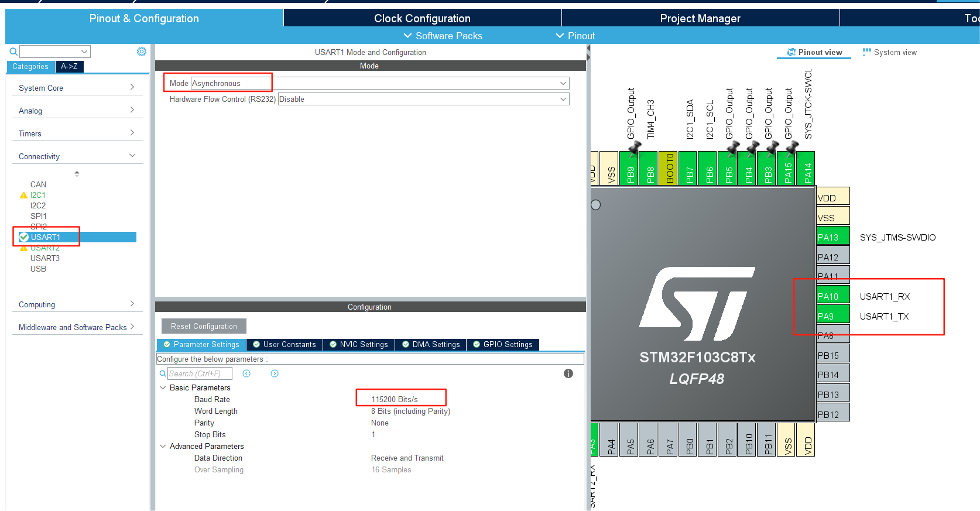Go to previous parameter search result arrow

pyautogui.click(x=246, y=373)
